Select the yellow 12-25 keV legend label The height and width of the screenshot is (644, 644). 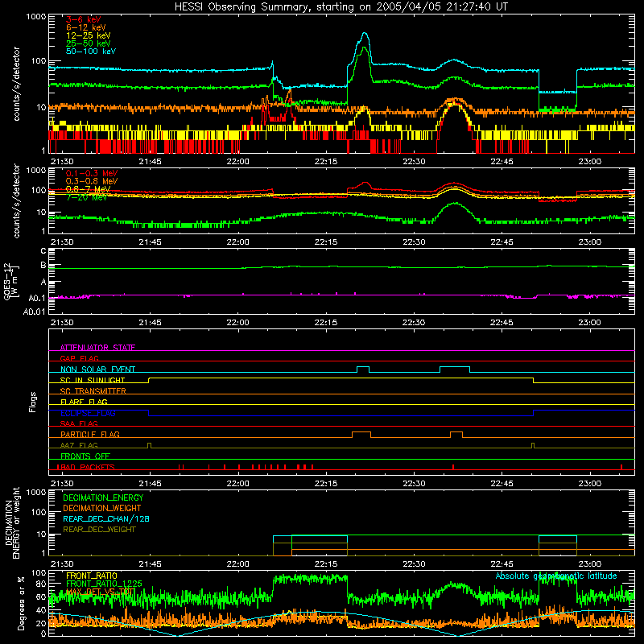(88, 35)
